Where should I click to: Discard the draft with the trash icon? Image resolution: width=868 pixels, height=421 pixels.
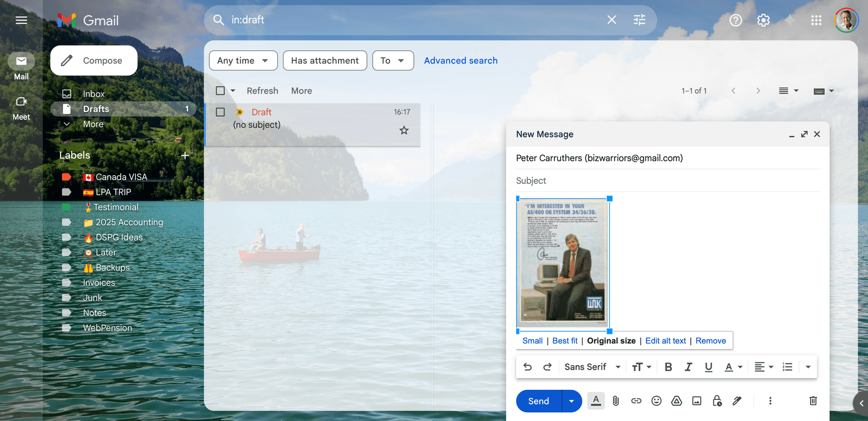pos(813,401)
